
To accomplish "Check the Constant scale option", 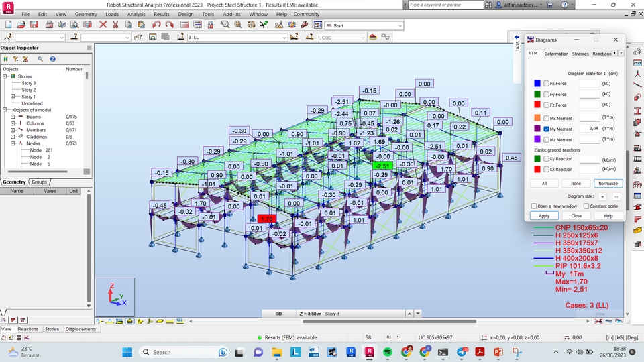I will [x=586, y=206].
